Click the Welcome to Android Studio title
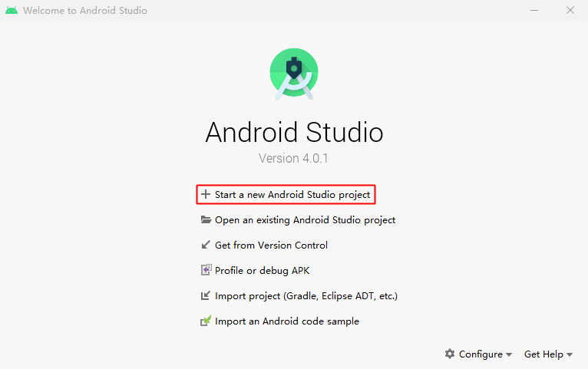Image resolution: width=588 pixels, height=369 pixels. (x=85, y=11)
